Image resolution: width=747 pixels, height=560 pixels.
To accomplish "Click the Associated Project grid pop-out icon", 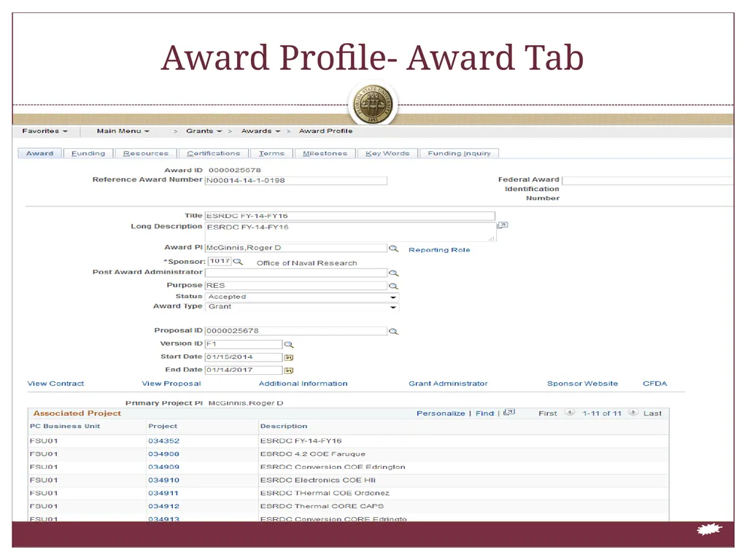I will tap(509, 413).
